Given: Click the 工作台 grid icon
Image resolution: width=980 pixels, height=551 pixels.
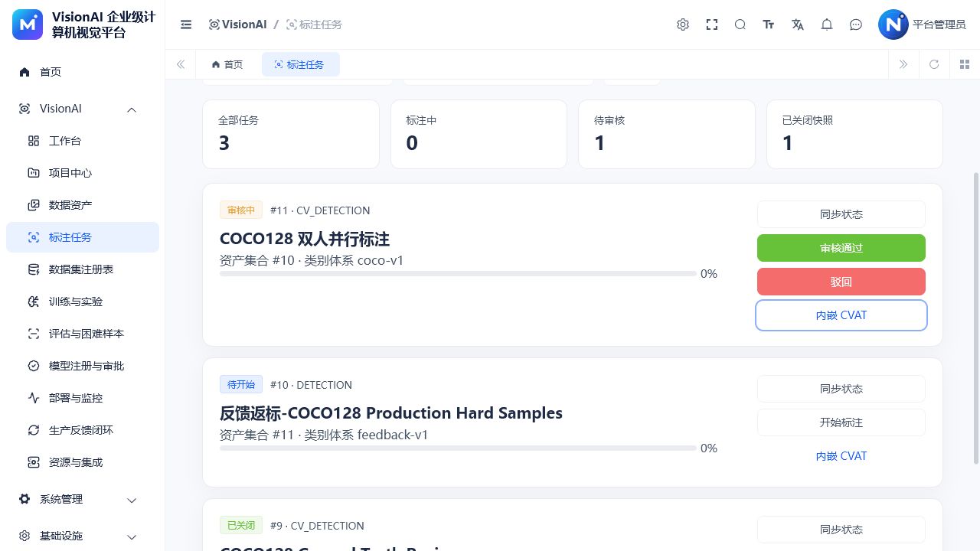Looking at the screenshot, I should click(34, 141).
